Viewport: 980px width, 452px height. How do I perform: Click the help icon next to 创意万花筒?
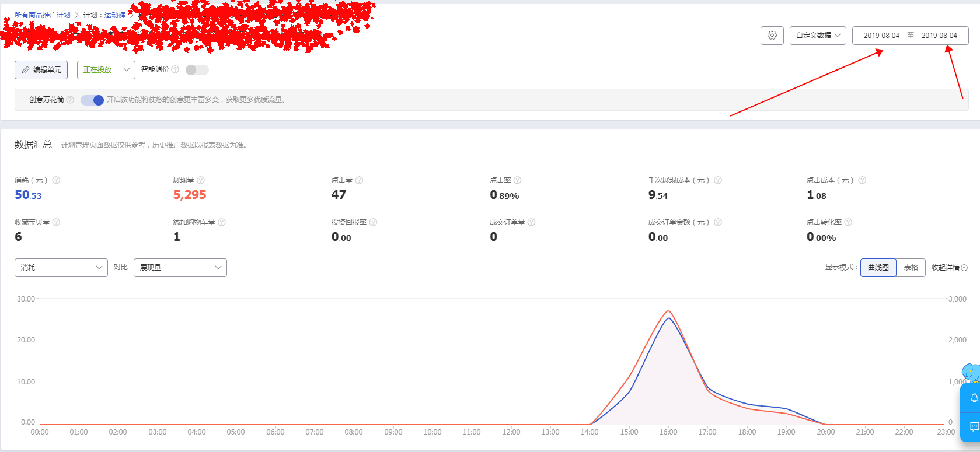pos(70,100)
